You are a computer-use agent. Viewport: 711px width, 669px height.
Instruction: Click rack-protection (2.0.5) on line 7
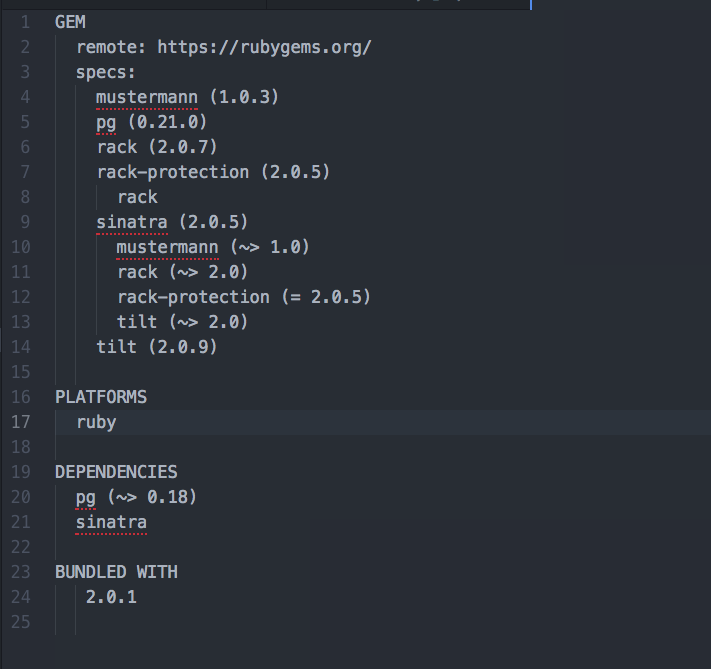213,172
